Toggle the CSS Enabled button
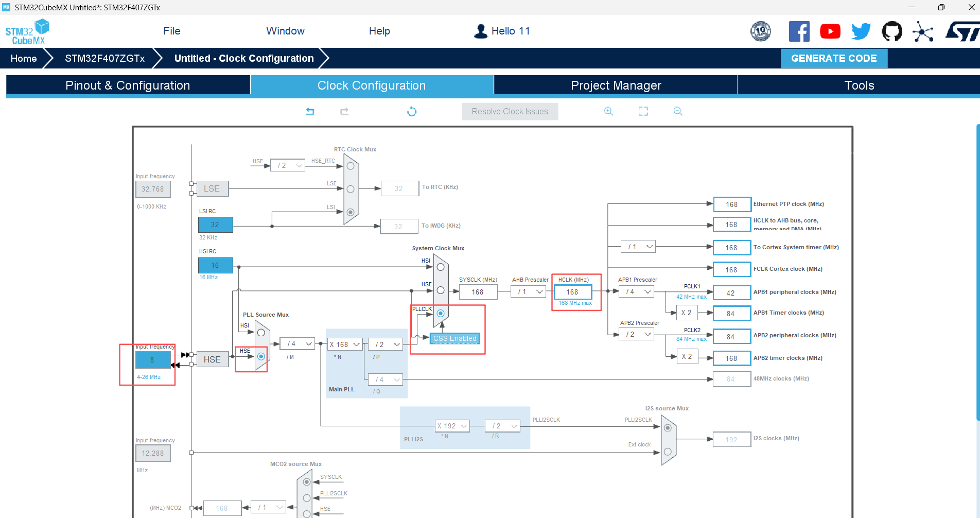Viewport: 980px width, 518px height. [455, 338]
